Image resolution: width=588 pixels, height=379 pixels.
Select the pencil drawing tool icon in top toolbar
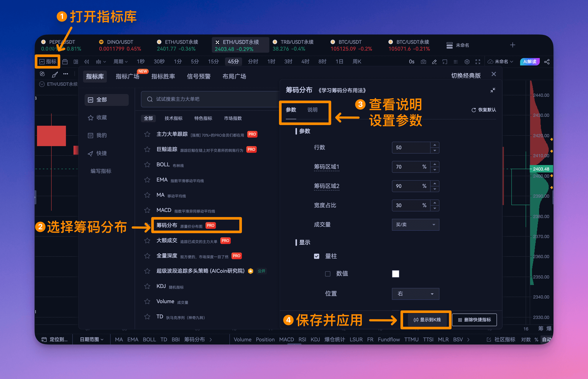pyautogui.click(x=434, y=62)
